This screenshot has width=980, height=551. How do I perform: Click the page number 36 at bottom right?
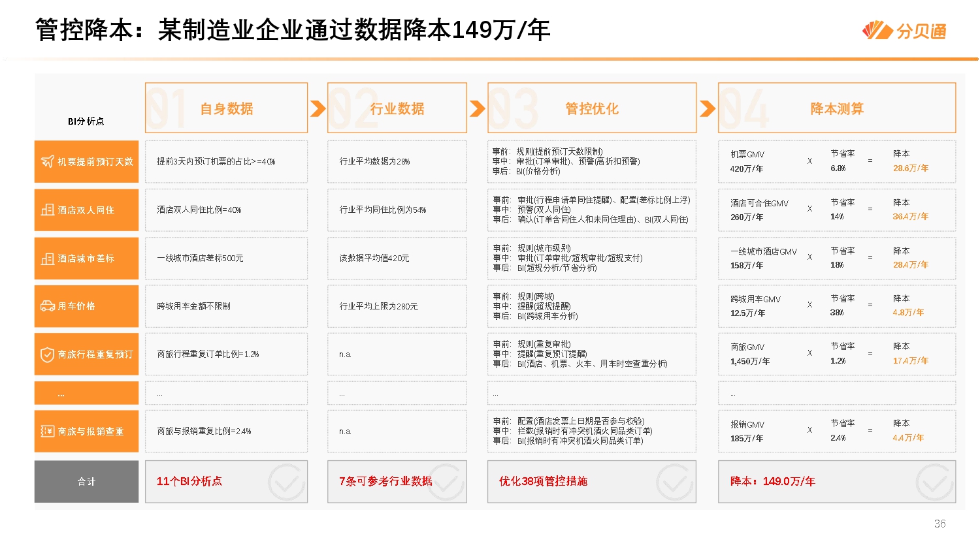[939, 524]
